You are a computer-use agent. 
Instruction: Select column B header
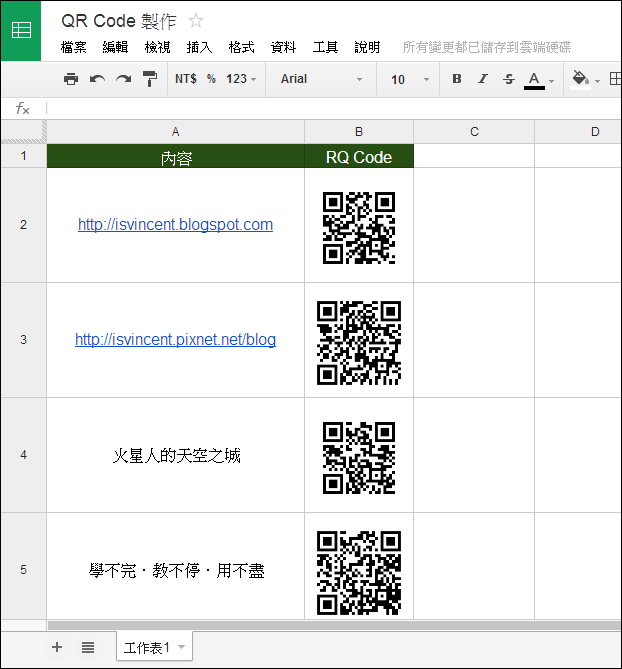[x=359, y=132]
